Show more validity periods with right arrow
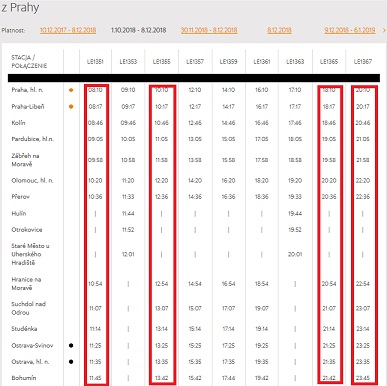Viewport: 387px width, 386px height. coord(384,30)
